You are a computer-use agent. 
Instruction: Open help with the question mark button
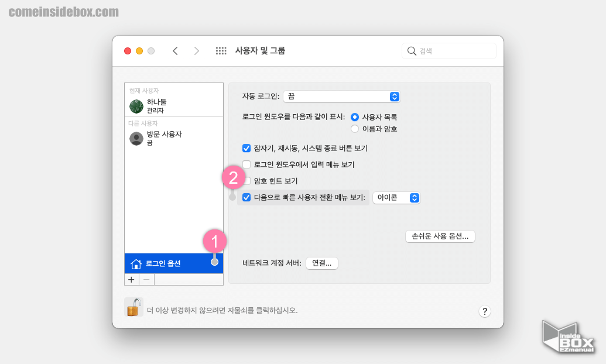(485, 311)
